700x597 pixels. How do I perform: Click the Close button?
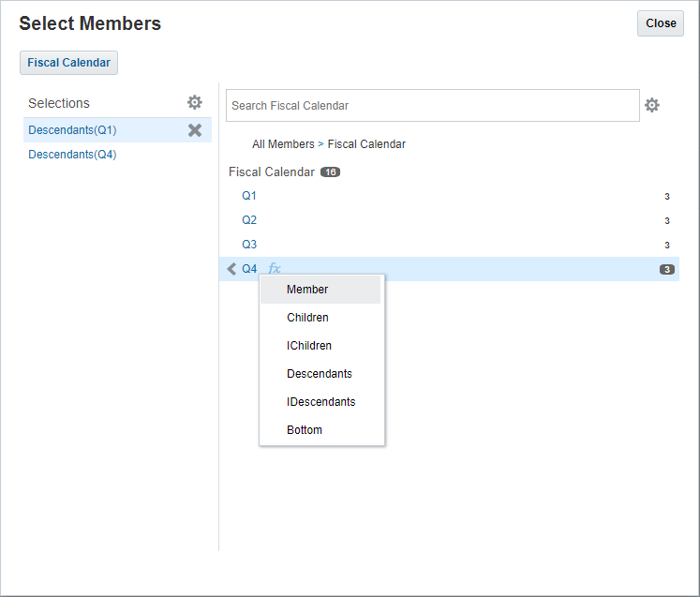click(x=661, y=23)
